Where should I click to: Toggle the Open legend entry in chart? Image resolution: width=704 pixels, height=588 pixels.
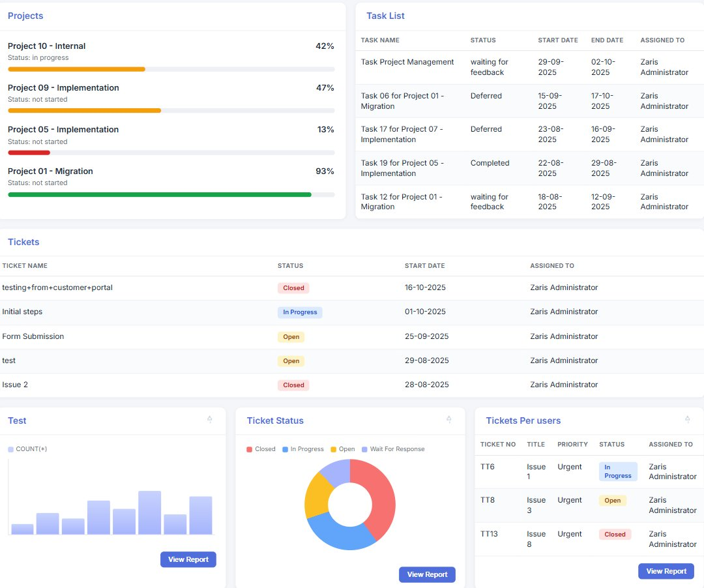pos(343,449)
